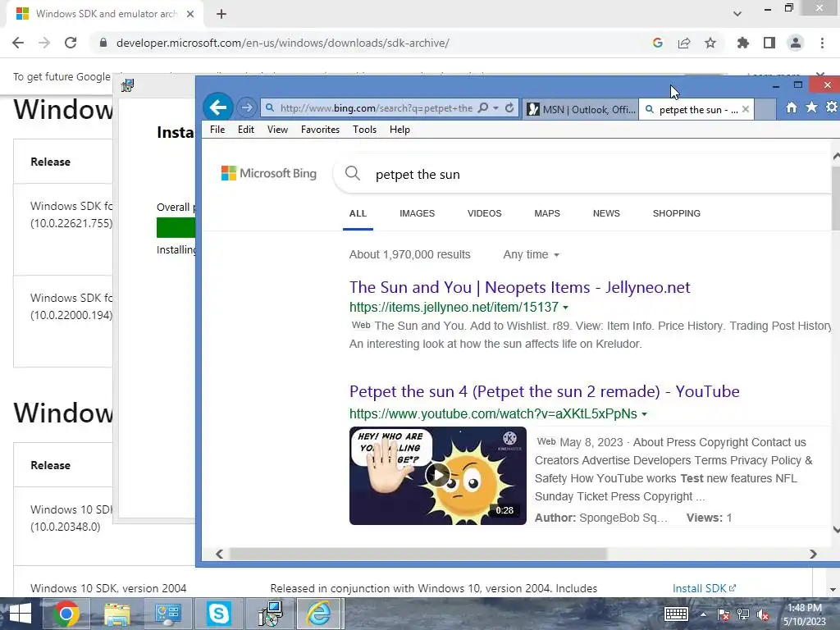
Task: Switch to the MSN Outlook tab
Action: [x=580, y=109]
